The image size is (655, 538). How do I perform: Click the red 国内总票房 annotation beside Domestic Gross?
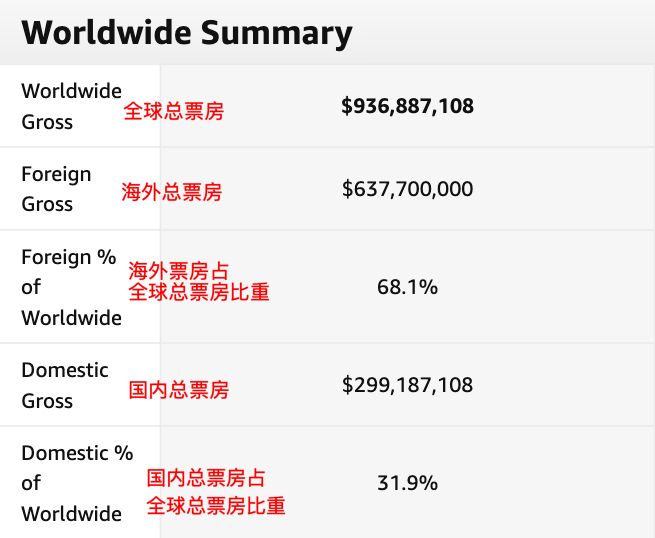point(179,390)
